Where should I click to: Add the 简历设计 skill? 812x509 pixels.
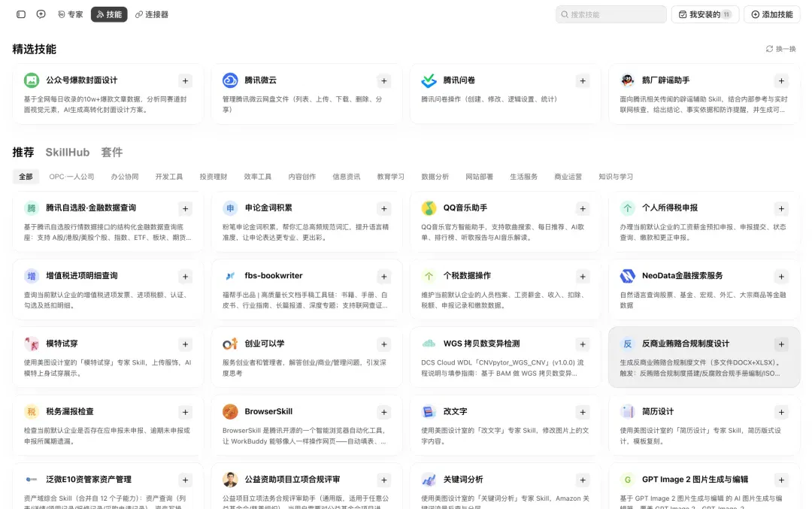click(781, 412)
